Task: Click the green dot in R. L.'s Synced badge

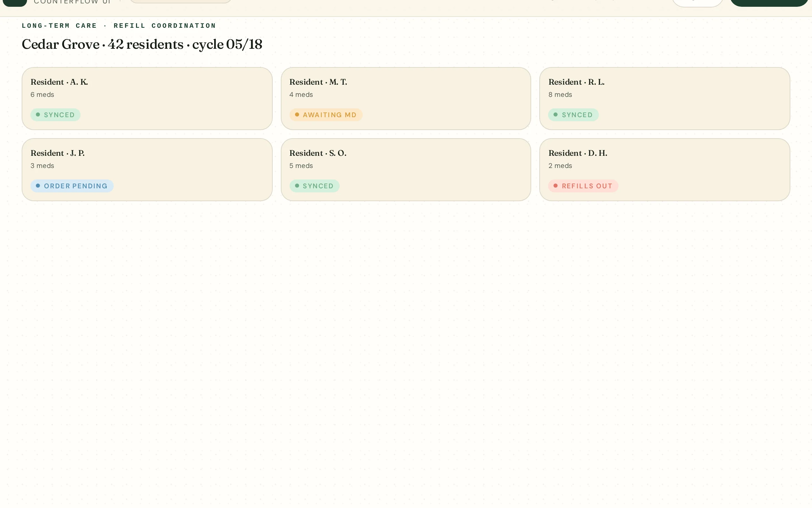Action: point(556,114)
